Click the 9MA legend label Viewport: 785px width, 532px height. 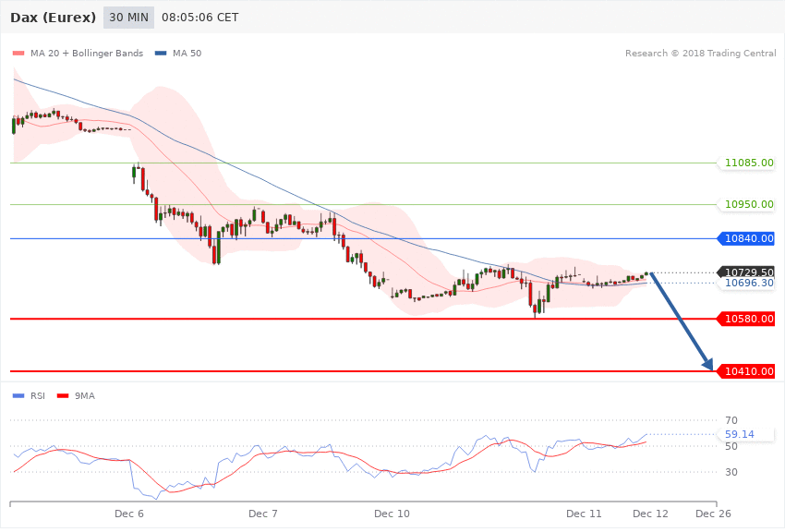click(x=85, y=396)
